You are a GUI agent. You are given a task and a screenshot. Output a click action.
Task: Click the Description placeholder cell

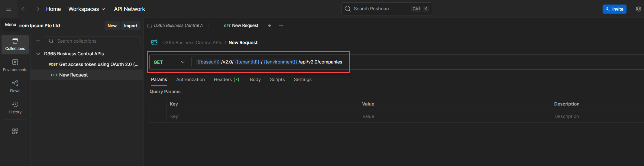(597, 116)
